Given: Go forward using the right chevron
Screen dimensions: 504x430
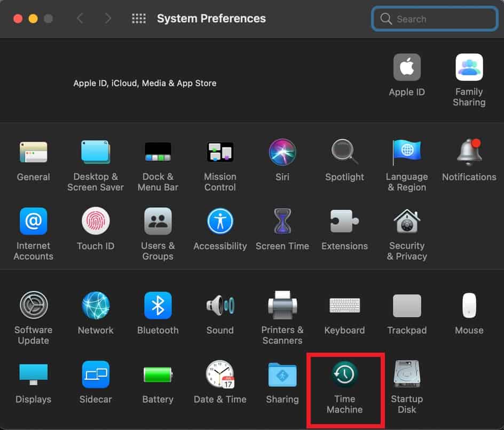Looking at the screenshot, I should tap(108, 18).
